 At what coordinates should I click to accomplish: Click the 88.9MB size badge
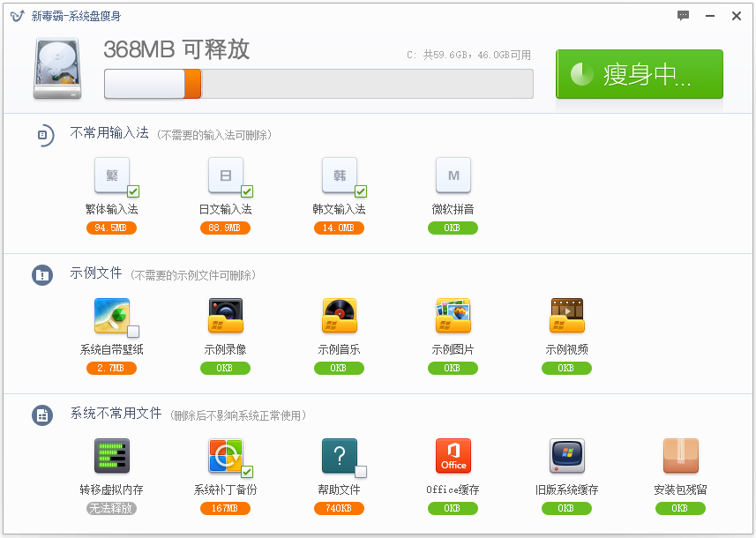(225, 228)
